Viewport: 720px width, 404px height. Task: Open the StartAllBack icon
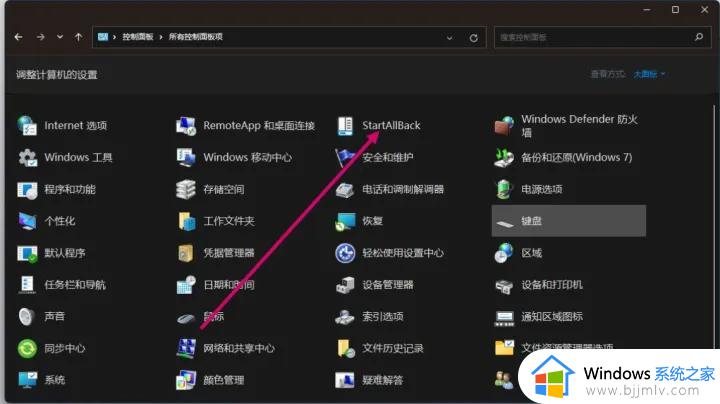click(345, 125)
